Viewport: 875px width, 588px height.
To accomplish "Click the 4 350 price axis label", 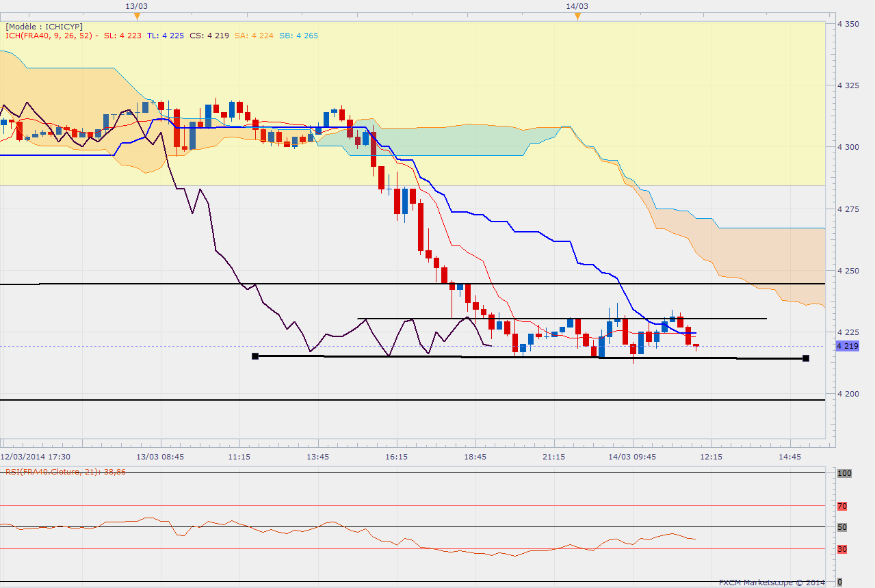I will [x=848, y=24].
